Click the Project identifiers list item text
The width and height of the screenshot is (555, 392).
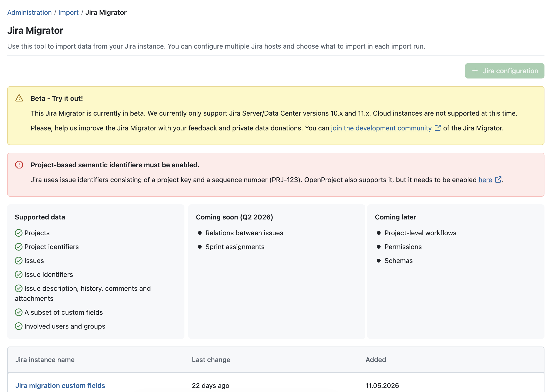[x=51, y=247]
